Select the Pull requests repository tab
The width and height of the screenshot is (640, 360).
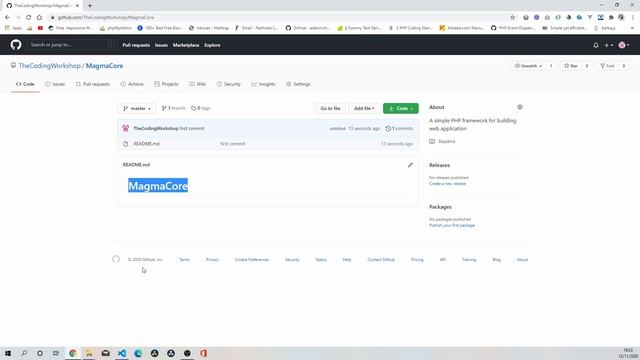(93, 84)
